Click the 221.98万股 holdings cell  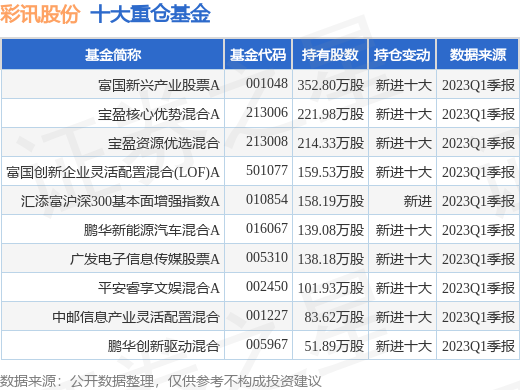coord(331,114)
